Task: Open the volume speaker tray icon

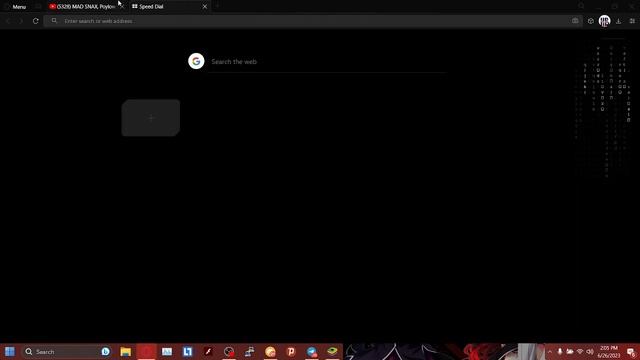Action: (589, 351)
